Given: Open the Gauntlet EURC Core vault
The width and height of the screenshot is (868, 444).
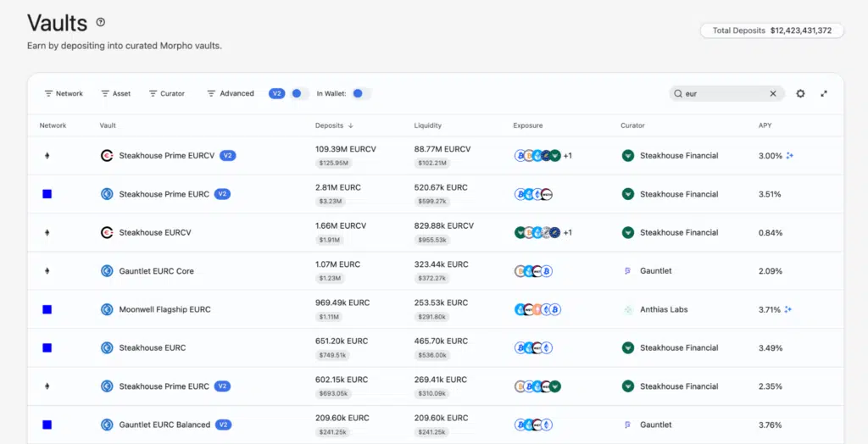Looking at the screenshot, I should [157, 270].
